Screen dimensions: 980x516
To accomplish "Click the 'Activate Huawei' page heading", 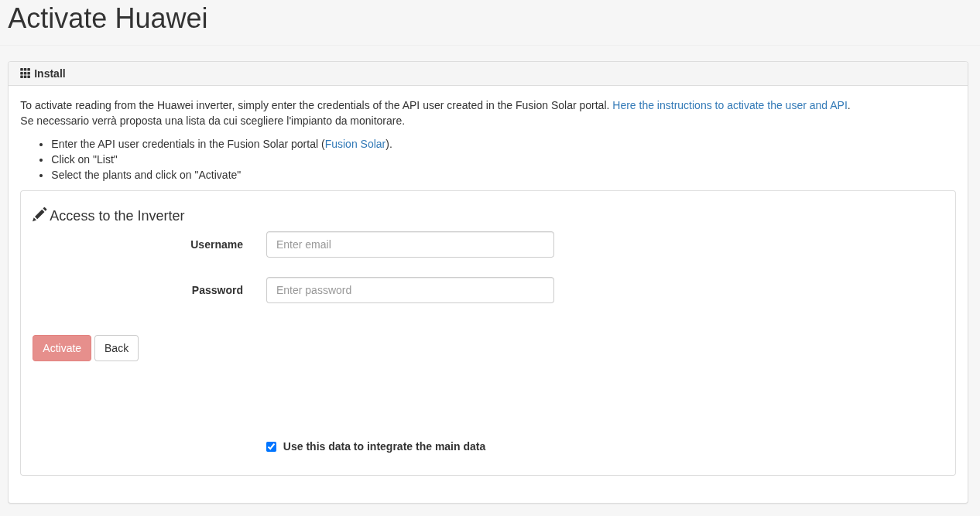I will pyautogui.click(x=108, y=19).
